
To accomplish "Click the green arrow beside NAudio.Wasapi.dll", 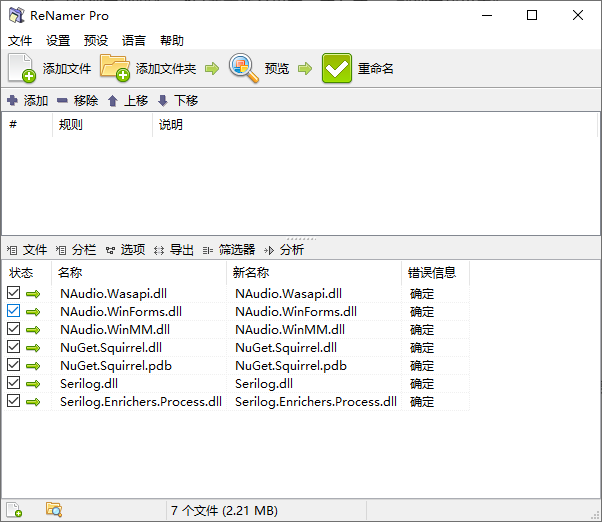I will click(33, 294).
